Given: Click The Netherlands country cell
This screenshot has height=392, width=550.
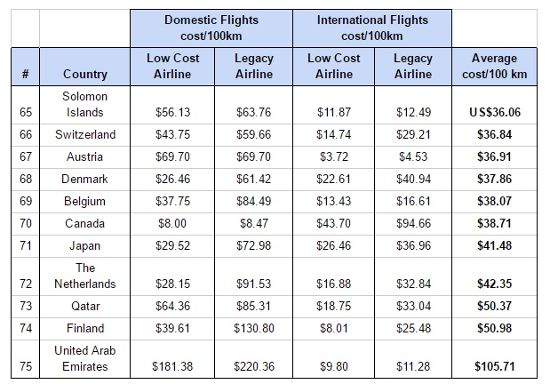Looking at the screenshot, I should (85, 276).
